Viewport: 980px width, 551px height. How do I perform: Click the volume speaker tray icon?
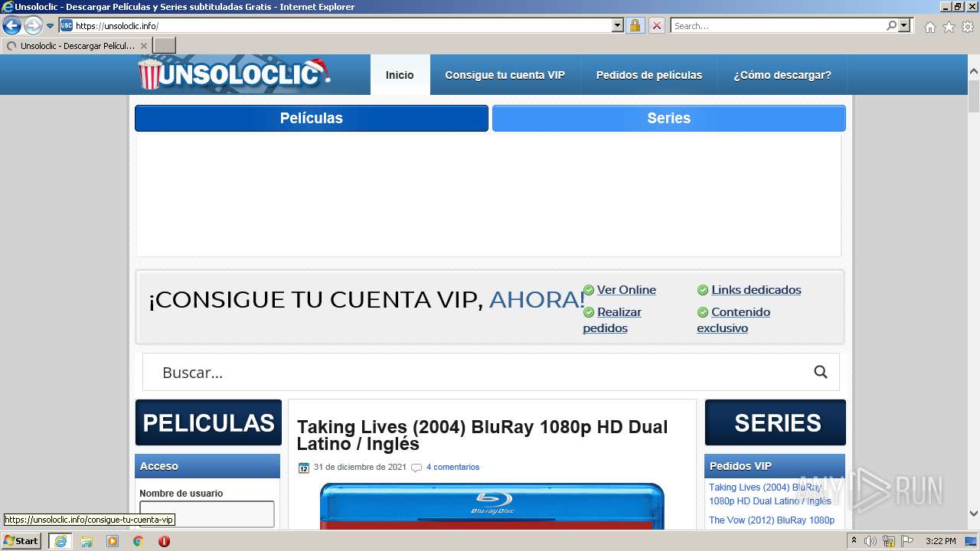871,541
